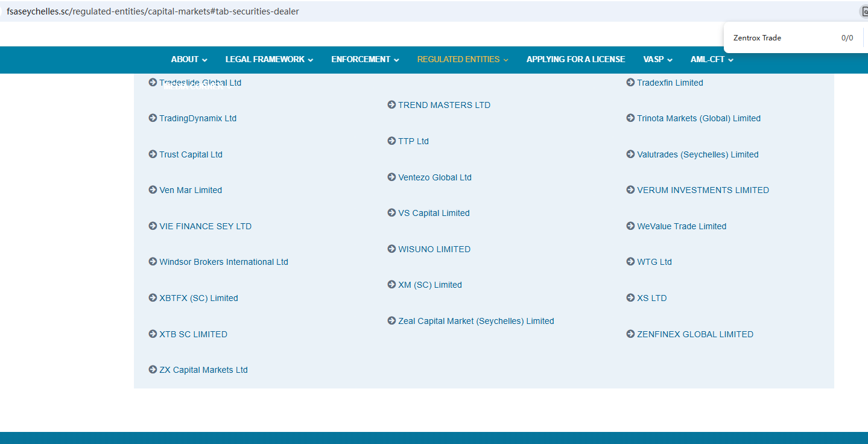The height and width of the screenshot is (444, 868).
Task: Click the browser search icon at top right
Action: 863,11
